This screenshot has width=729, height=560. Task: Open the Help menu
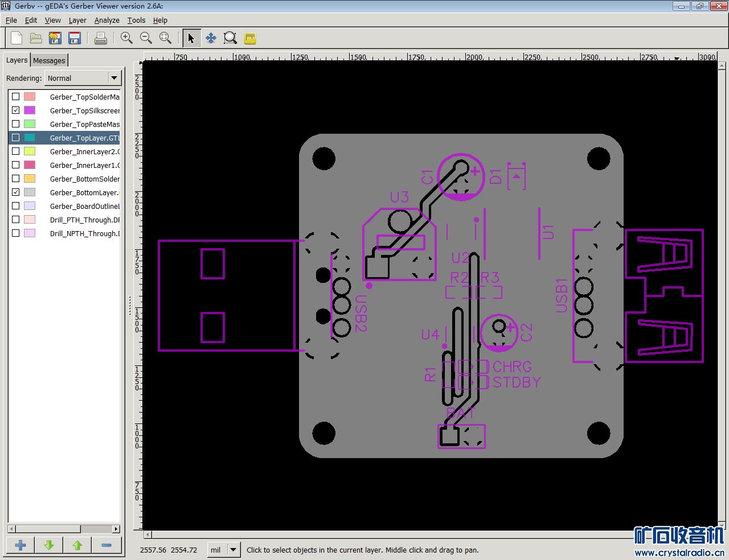[160, 20]
